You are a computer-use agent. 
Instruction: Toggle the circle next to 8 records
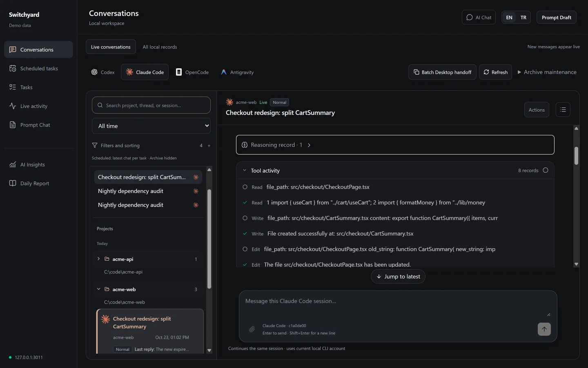click(x=546, y=170)
